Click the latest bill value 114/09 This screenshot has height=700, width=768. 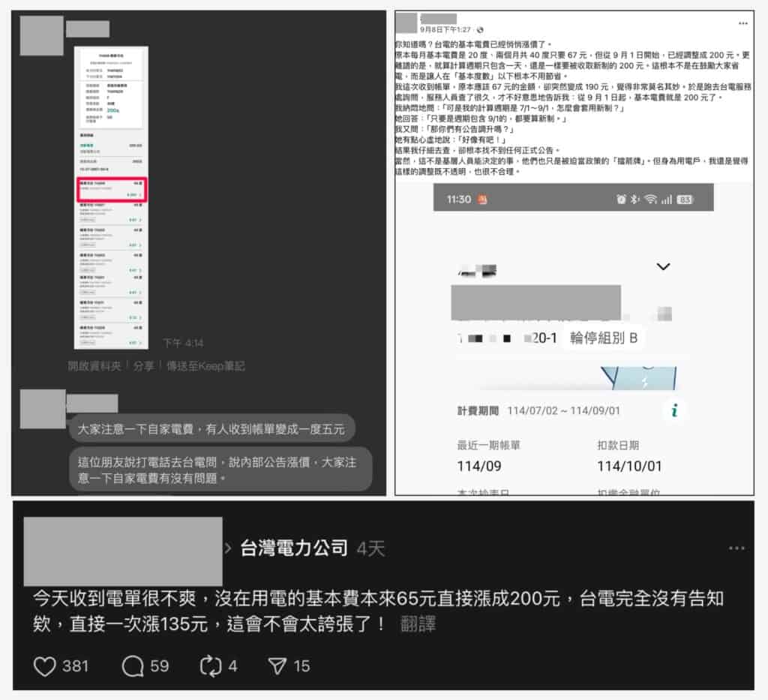coord(479,466)
